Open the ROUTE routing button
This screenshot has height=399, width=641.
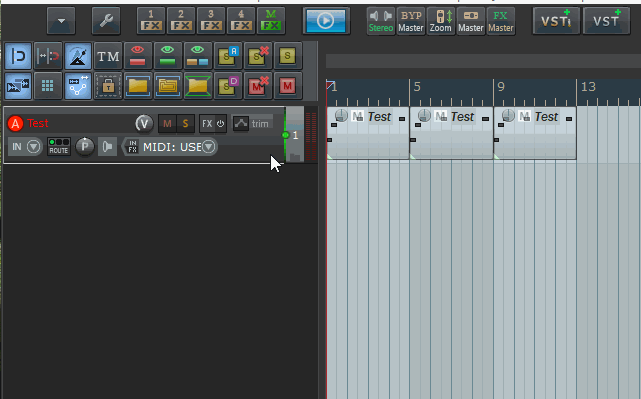point(59,146)
